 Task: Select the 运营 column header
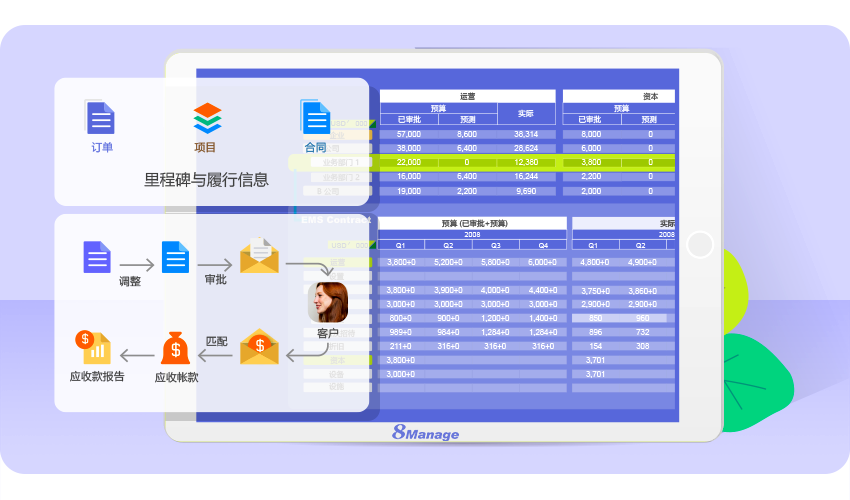pyautogui.click(x=467, y=97)
